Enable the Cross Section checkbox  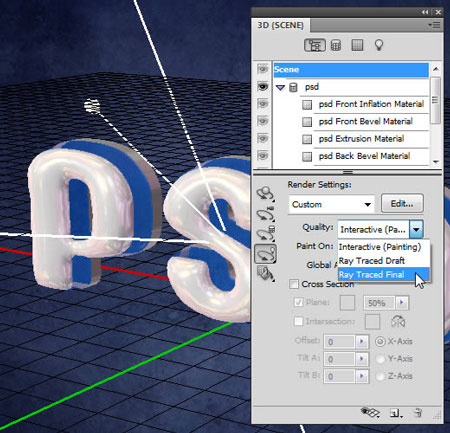click(x=294, y=284)
